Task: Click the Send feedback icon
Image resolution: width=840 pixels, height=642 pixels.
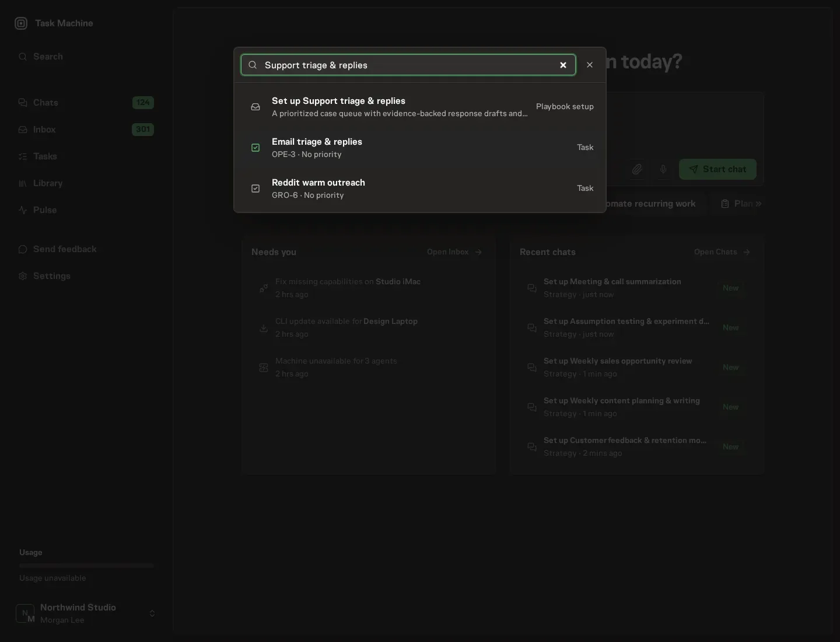Action: point(23,249)
